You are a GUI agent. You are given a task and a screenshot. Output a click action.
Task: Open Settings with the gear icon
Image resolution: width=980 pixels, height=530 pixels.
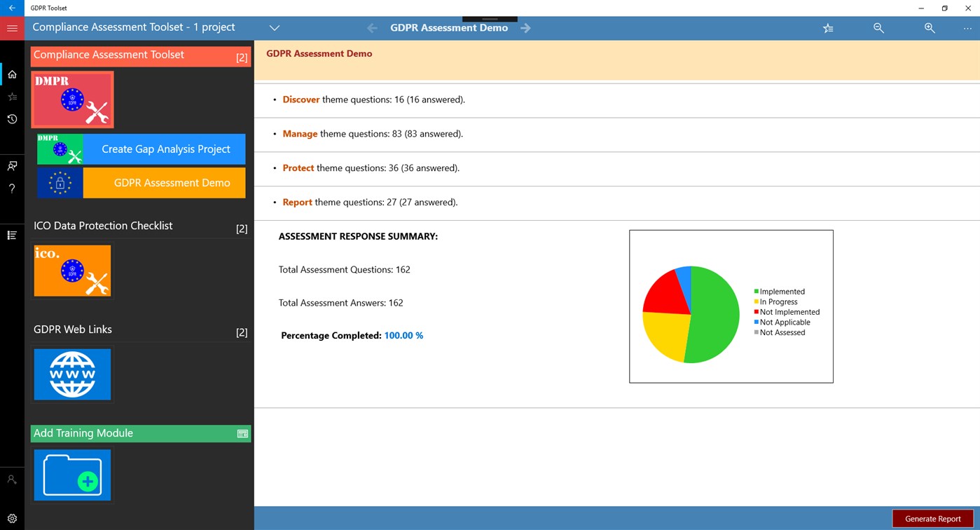[12, 519]
